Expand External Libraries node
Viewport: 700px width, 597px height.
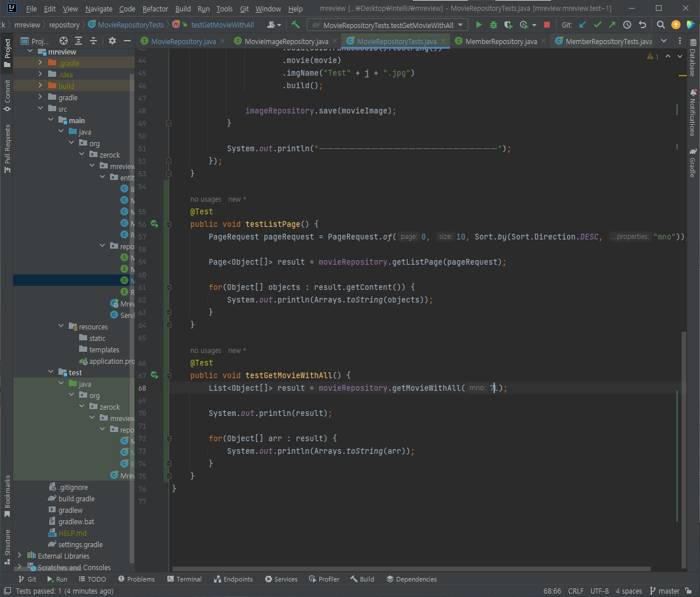tap(19, 556)
